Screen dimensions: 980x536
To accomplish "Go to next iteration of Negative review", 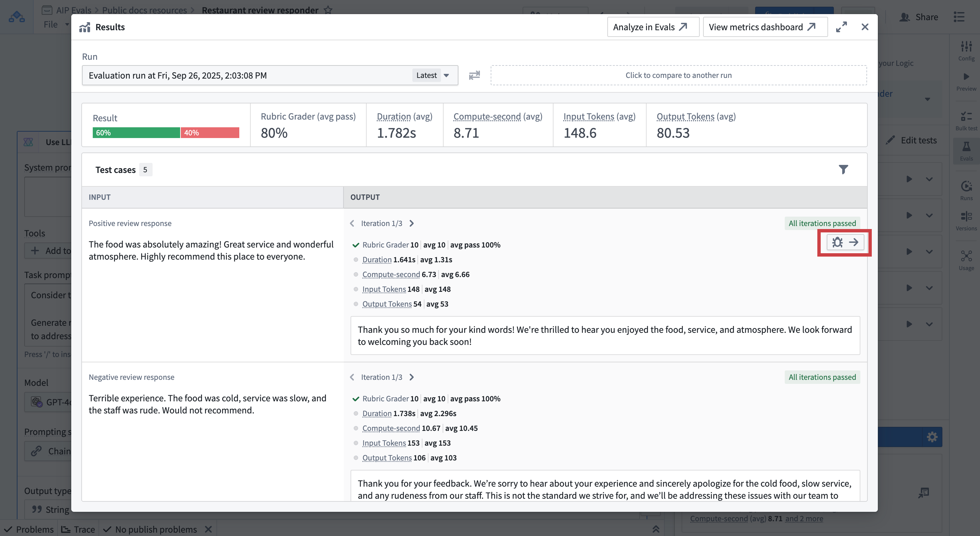I will click(412, 377).
